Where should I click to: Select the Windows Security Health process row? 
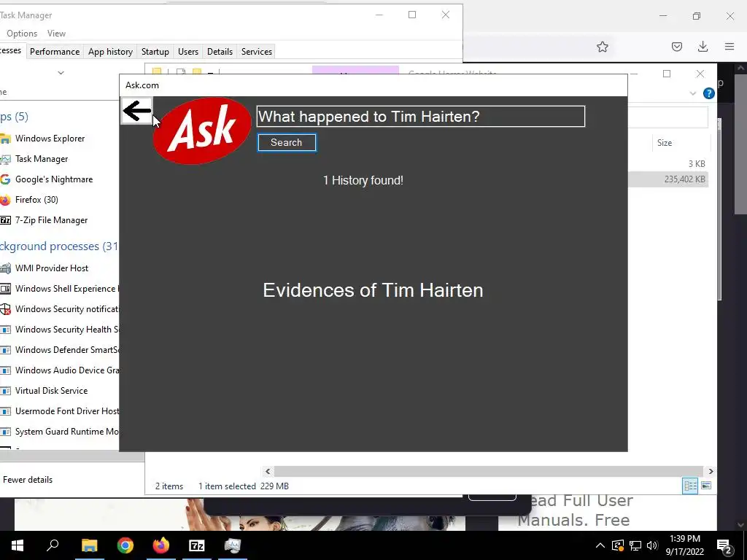pos(60,330)
